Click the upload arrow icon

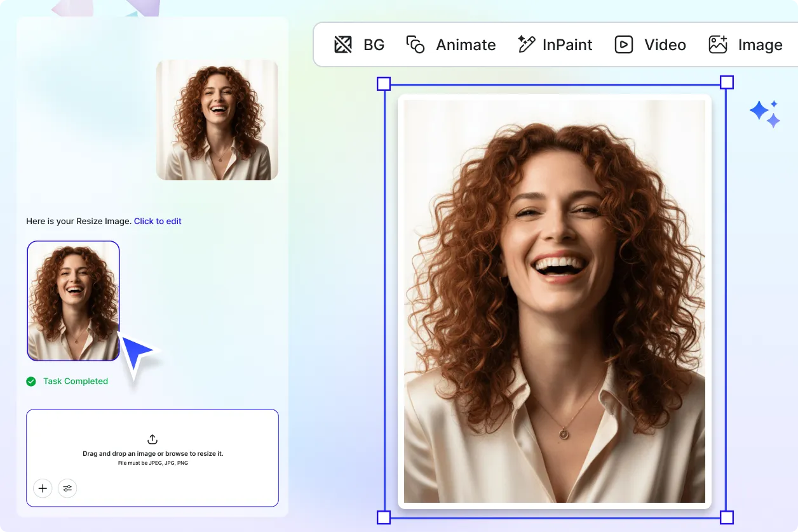(152, 439)
